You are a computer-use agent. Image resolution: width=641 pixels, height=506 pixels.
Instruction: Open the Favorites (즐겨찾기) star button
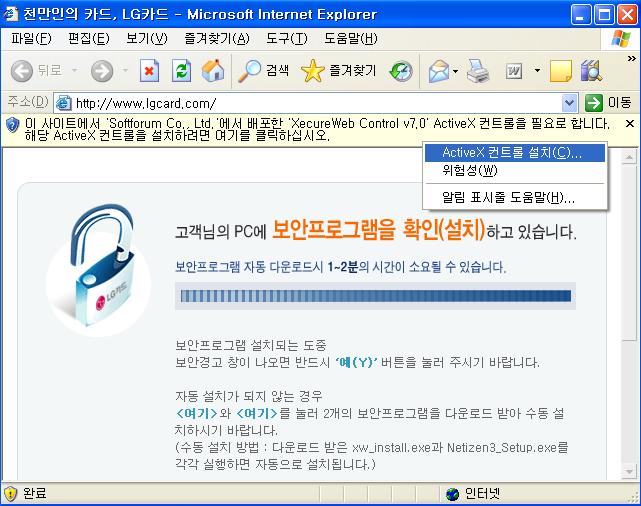[x=339, y=71]
